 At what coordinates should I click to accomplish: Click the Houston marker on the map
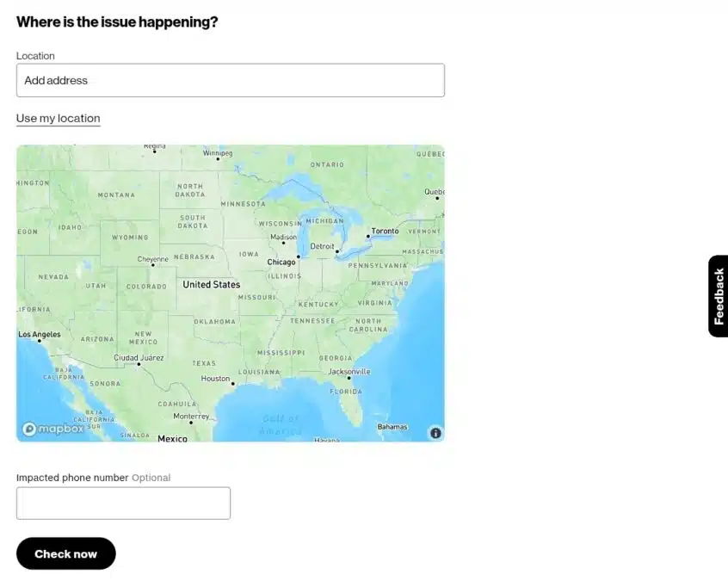coord(232,384)
